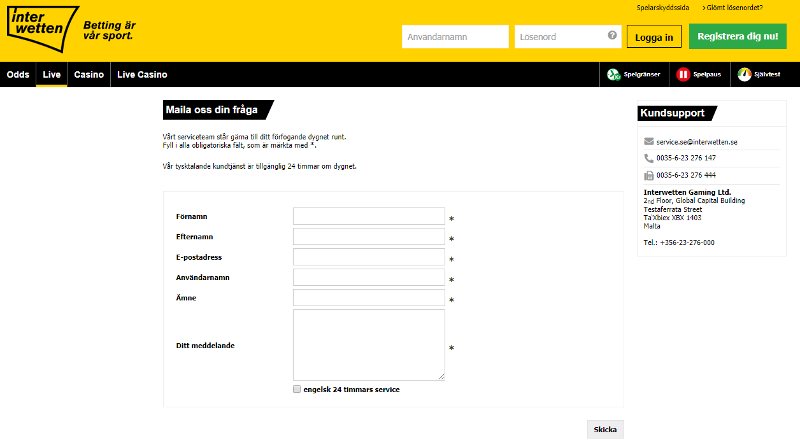Open the Självtest gauge icon
Viewport: 800px width, 443px height.
[744, 75]
